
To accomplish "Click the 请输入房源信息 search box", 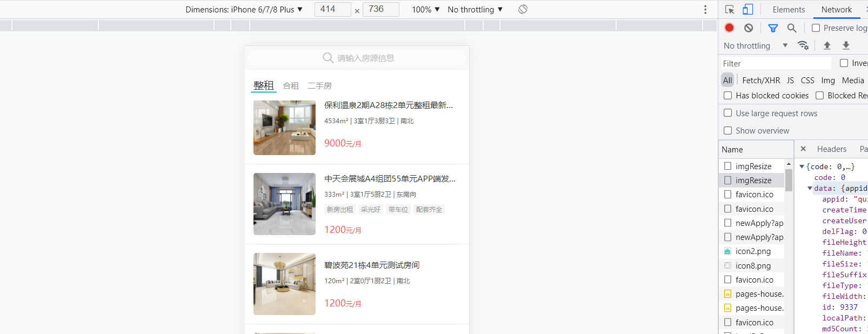I will point(357,58).
